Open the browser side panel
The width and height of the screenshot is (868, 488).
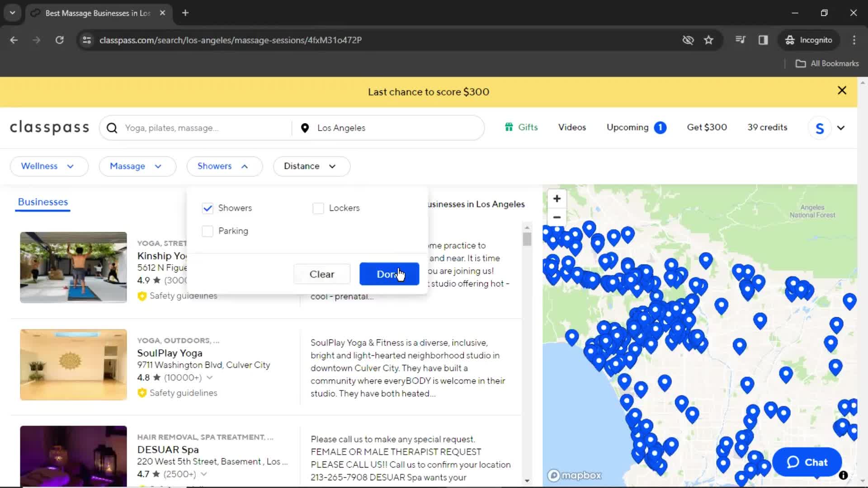coord(763,40)
